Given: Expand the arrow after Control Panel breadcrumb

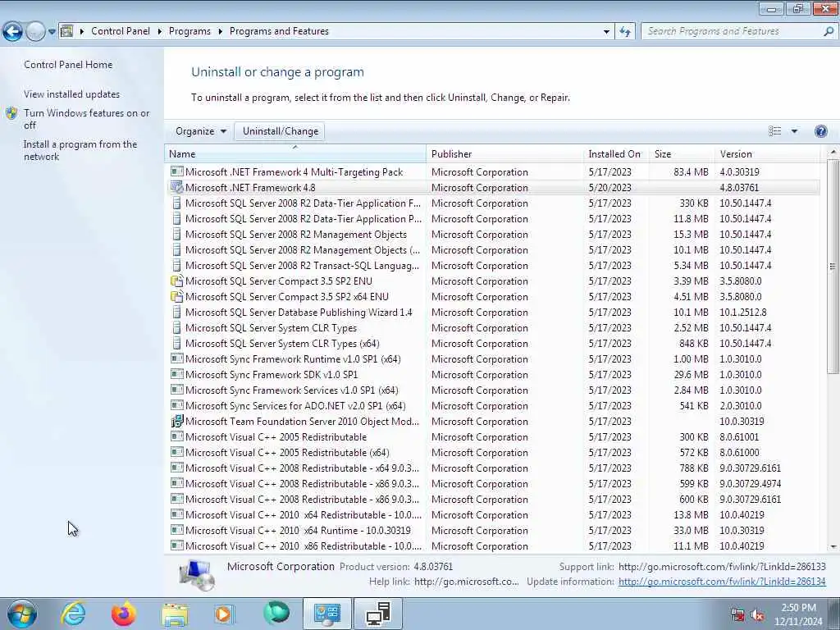Looking at the screenshot, I should click(x=160, y=32).
